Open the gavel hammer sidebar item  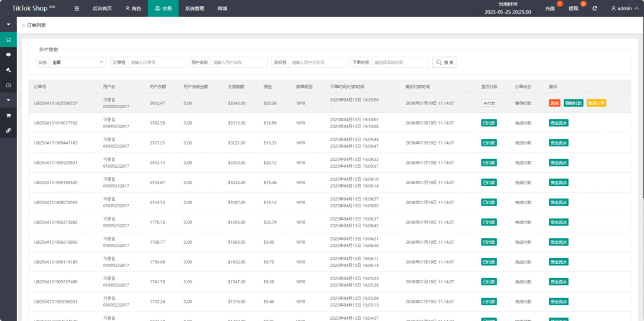pos(8,70)
